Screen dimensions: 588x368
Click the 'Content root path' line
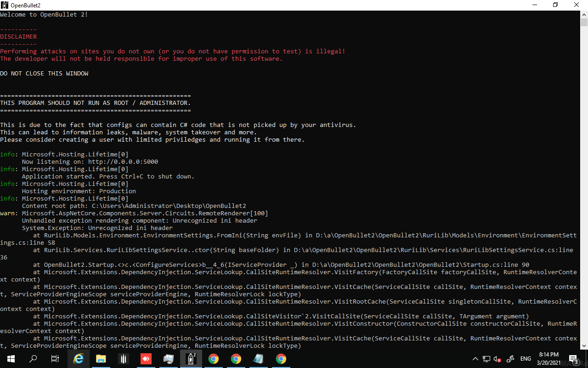(x=134, y=206)
